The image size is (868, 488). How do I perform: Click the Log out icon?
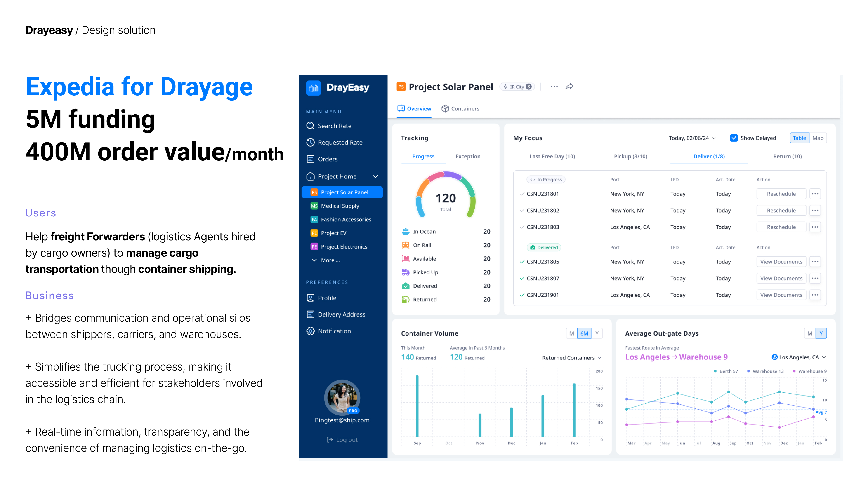(x=330, y=439)
